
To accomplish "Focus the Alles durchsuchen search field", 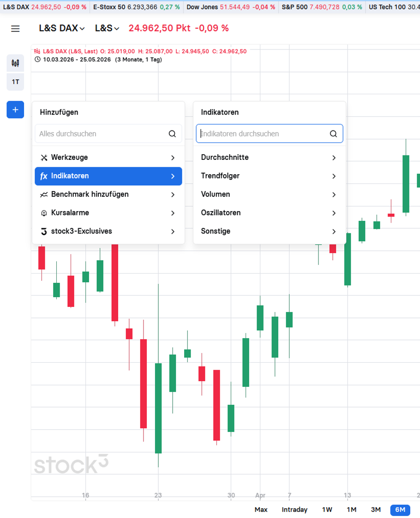I will coord(108,134).
